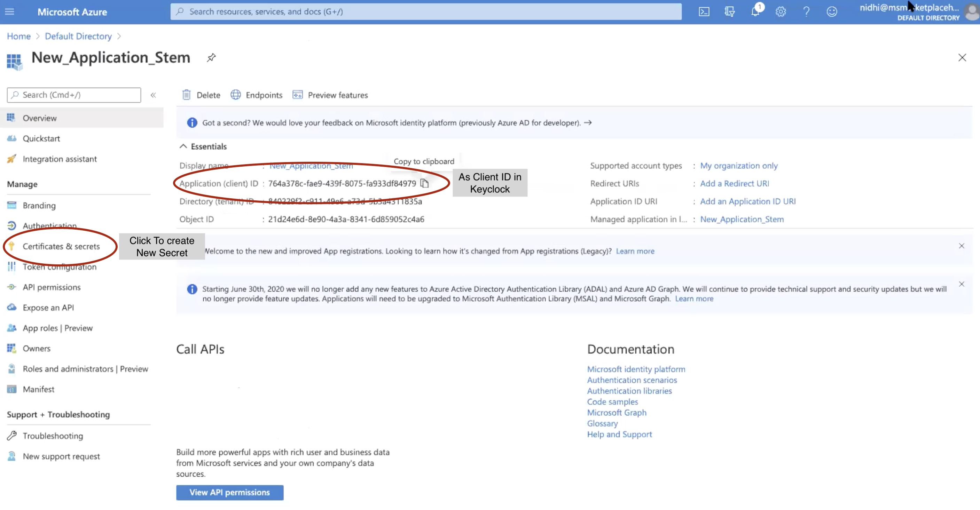980x510 pixels.
Task: Click the Owners icon in sidebar
Action: tap(12, 348)
